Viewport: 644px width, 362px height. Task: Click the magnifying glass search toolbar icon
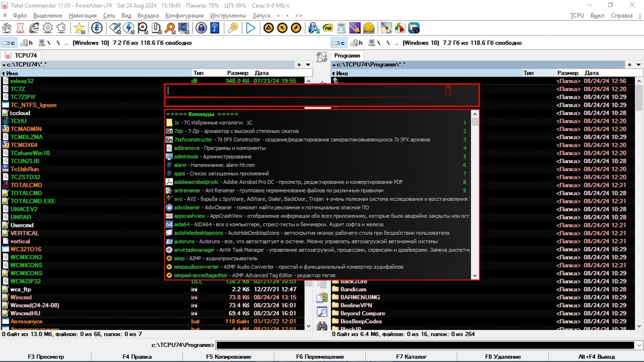pos(170,28)
